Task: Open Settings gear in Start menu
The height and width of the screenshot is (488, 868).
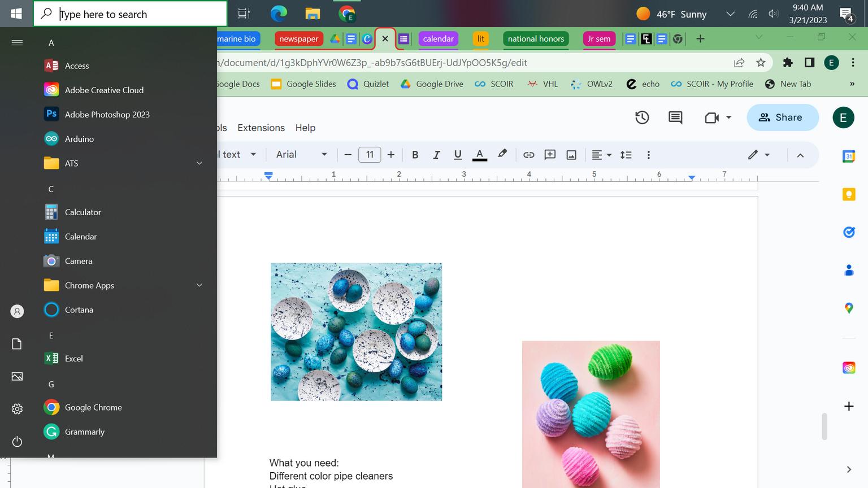Action: coord(17,409)
